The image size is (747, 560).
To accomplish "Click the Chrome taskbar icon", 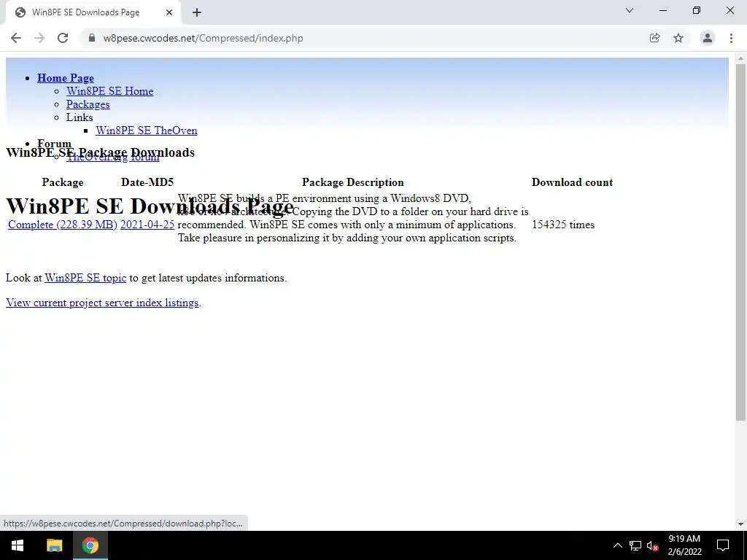I will tap(90, 545).
